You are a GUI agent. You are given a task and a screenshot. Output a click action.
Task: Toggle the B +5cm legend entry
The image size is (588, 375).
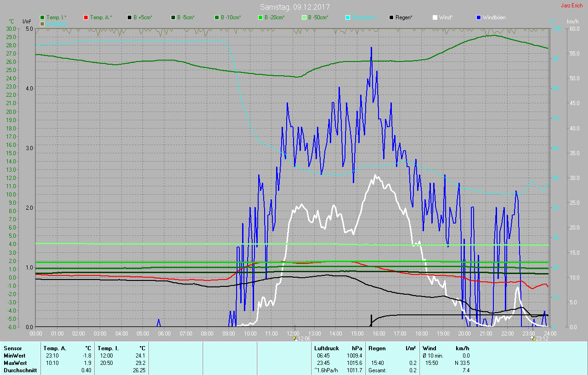(130, 17)
